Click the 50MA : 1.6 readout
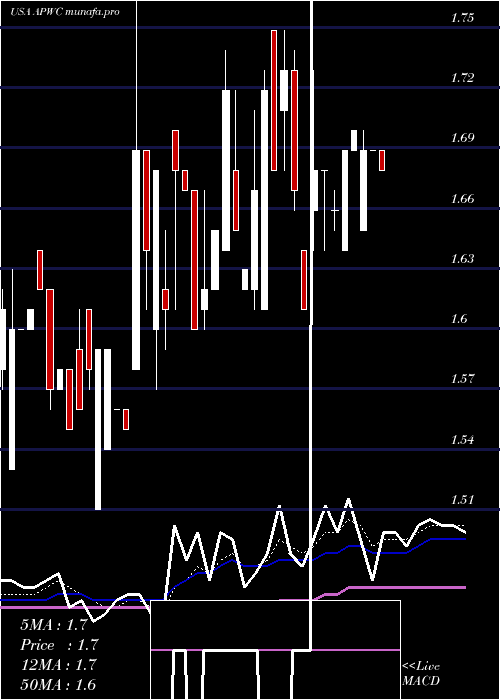This screenshot has height=700, width=500. click(x=58, y=684)
